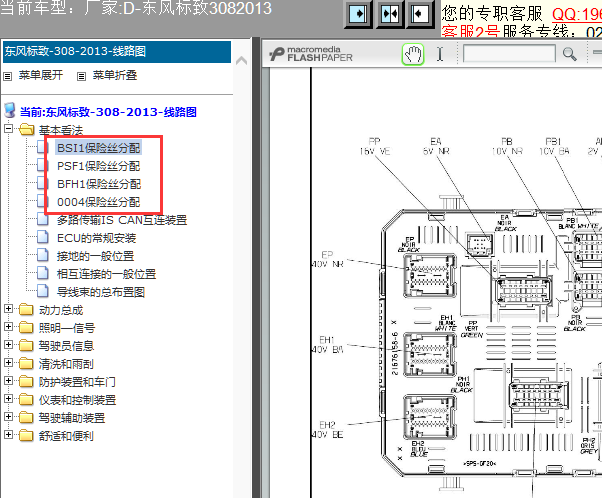Click the left-arrow panel layout button
This screenshot has height=498, width=602.
(419, 14)
